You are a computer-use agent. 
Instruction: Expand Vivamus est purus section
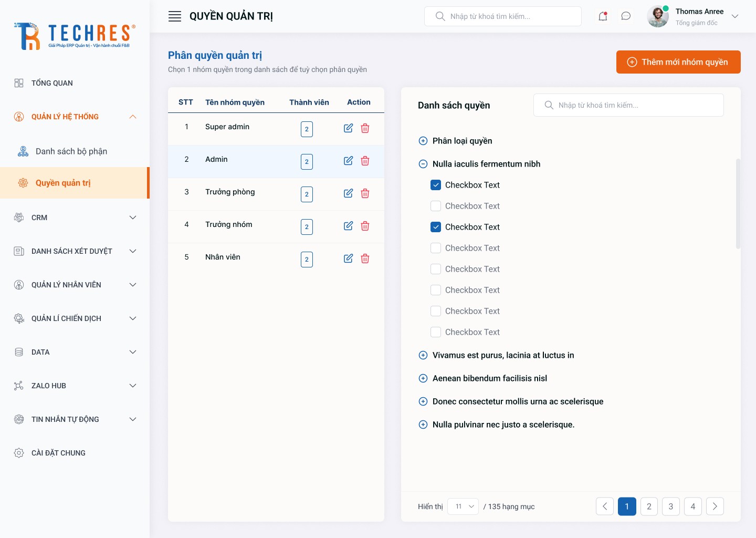423,355
